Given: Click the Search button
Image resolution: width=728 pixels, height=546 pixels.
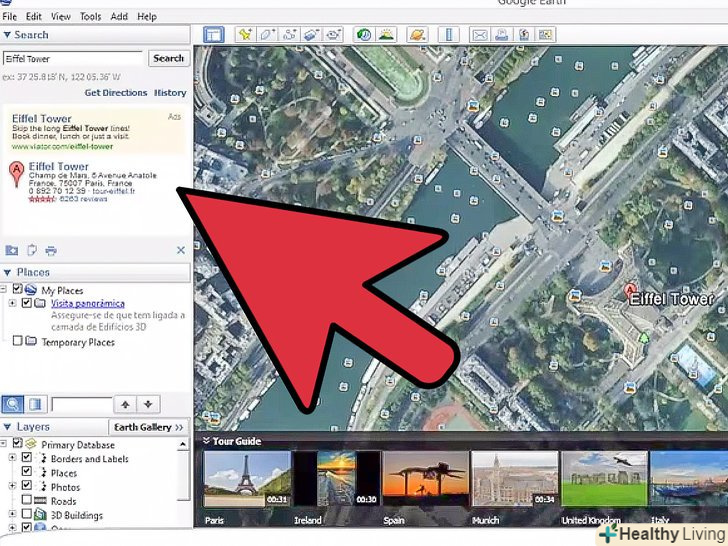Looking at the screenshot, I should tap(168, 59).
